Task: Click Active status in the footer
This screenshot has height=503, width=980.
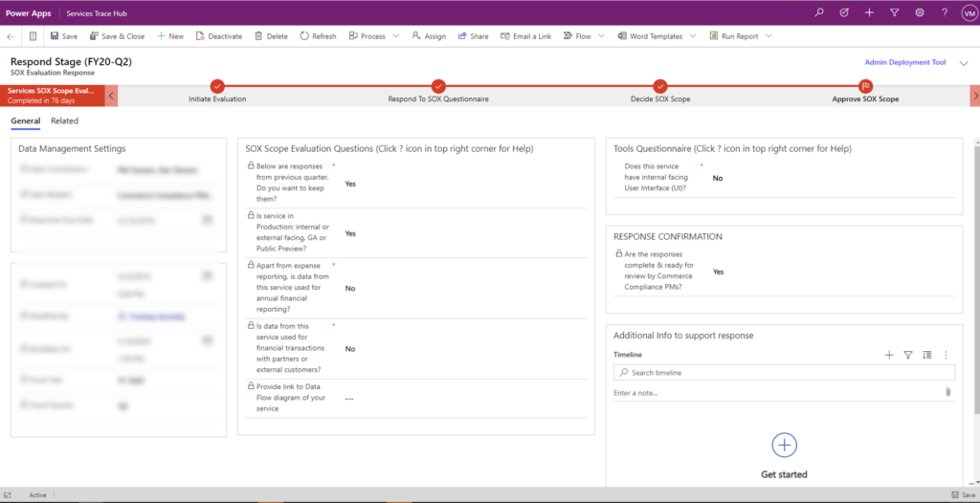Action: [37, 495]
